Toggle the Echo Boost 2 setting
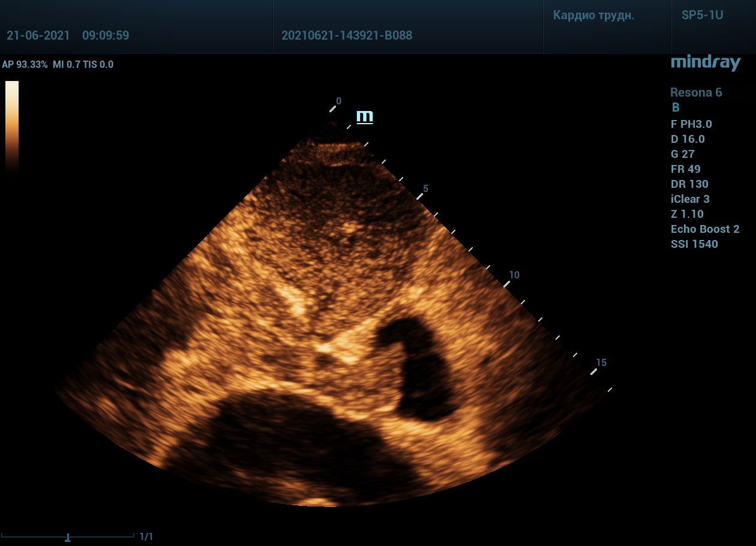Viewport: 756px width, 546px height. pyautogui.click(x=705, y=229)
